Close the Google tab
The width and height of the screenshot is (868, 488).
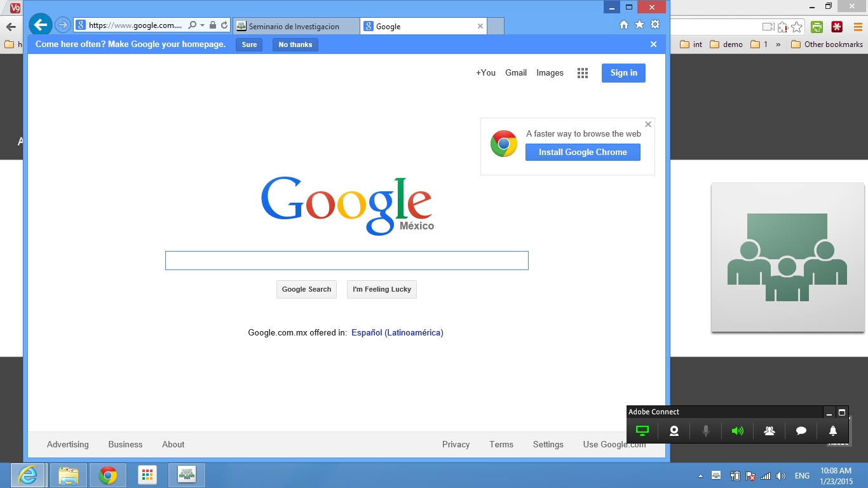pyautogui.click(x=480, y=26)
